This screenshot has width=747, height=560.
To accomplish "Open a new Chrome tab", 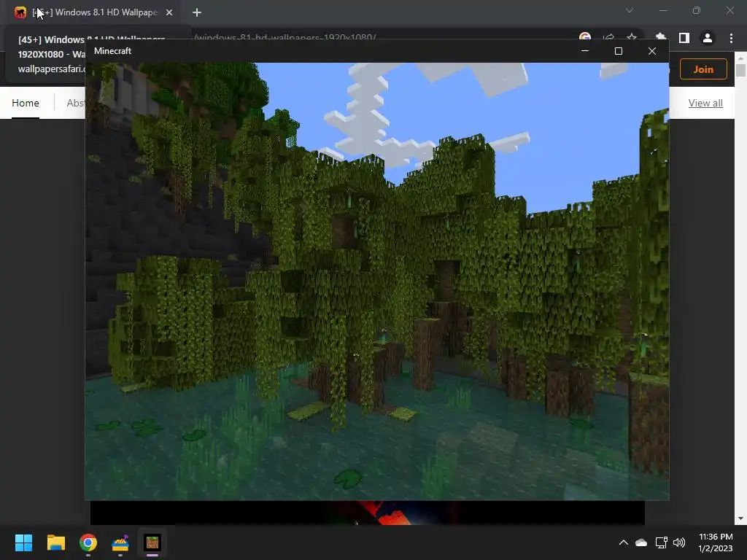I will [x=197, y=12].
